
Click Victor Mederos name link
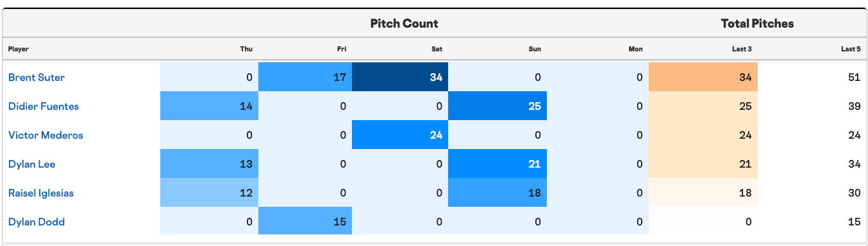point(46,135)
